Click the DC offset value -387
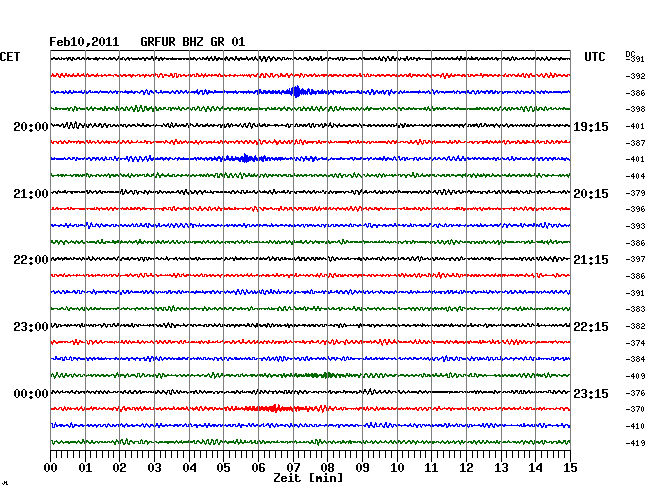 [x=635, y=143]
